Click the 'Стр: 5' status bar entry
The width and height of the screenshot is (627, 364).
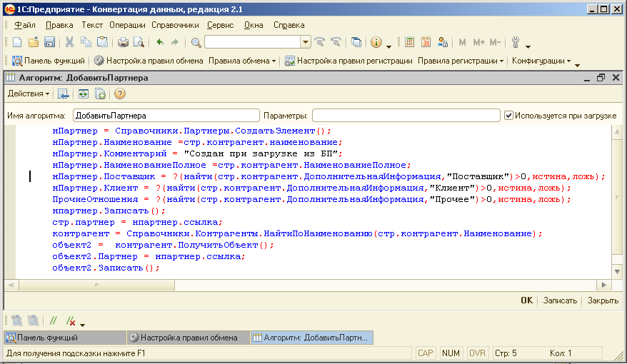[506, 353]
